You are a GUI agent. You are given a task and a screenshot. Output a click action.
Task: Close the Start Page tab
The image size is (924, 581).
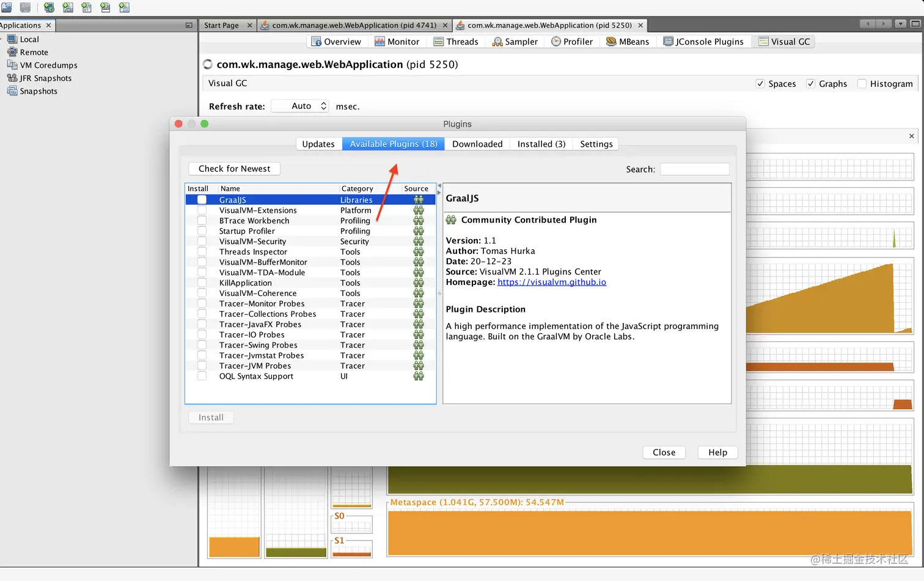(249, 25)
